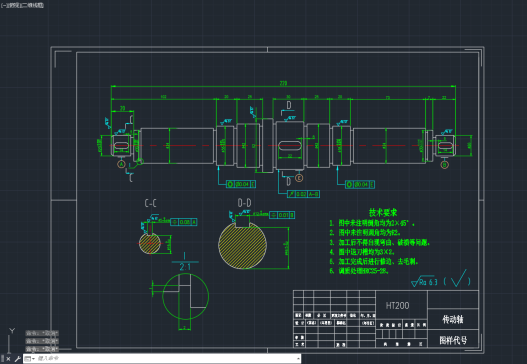Select technical requirement line 3 text
The height and width of the screenshot is (364, 527).
tap(379, 242)
